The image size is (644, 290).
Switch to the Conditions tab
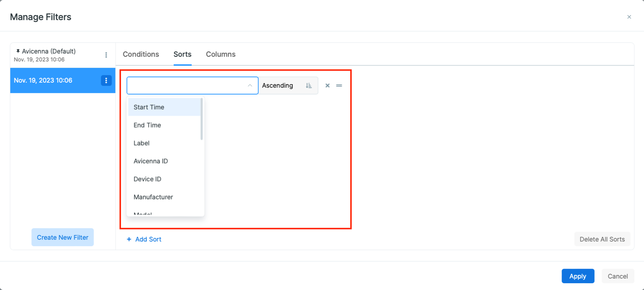[141, 54]
